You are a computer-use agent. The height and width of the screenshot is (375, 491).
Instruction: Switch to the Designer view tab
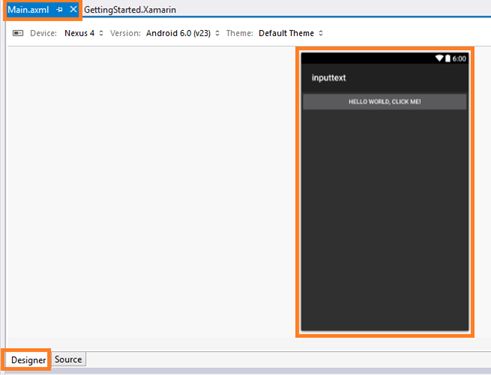28,360
